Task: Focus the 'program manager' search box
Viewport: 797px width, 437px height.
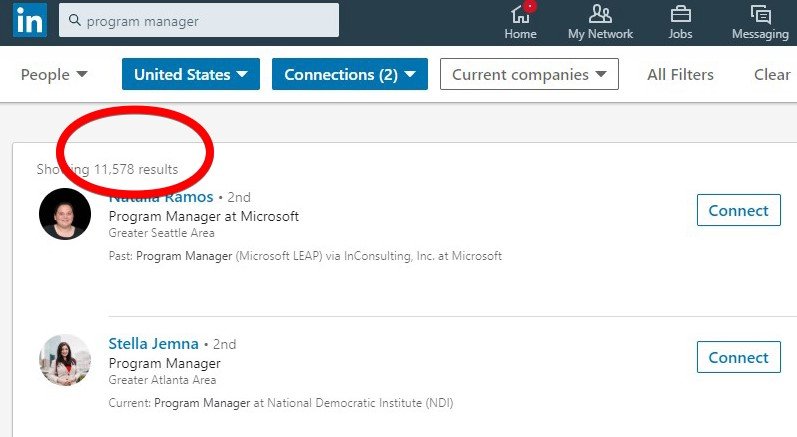Action: click(x=199, y=20)
